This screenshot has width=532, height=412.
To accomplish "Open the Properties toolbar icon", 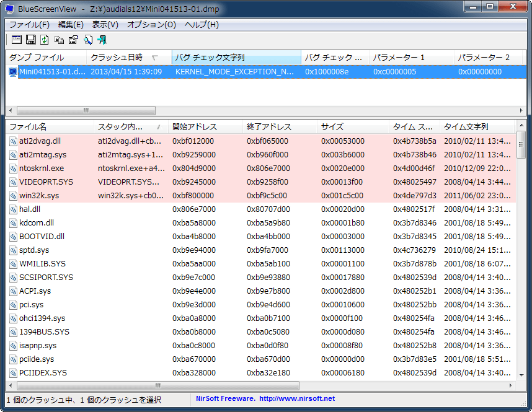I will (x=73, y=40).
